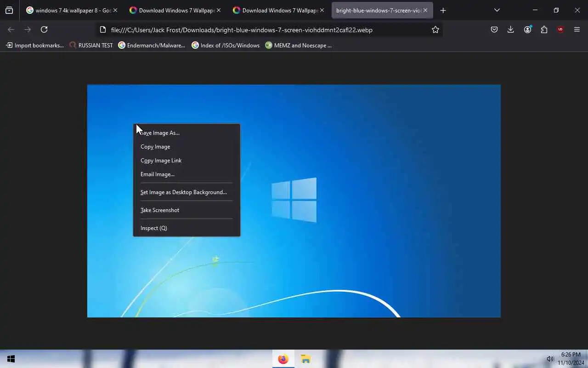Open RUSSIAN TEST bookmark
The width and height of the screenshot is (588, 368).
pyautogui.click(x=91, y=46)
